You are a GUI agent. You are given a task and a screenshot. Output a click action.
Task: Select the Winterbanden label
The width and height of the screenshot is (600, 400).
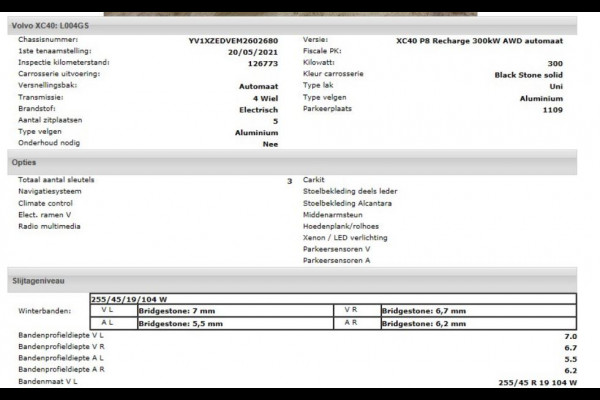(44, 311)
